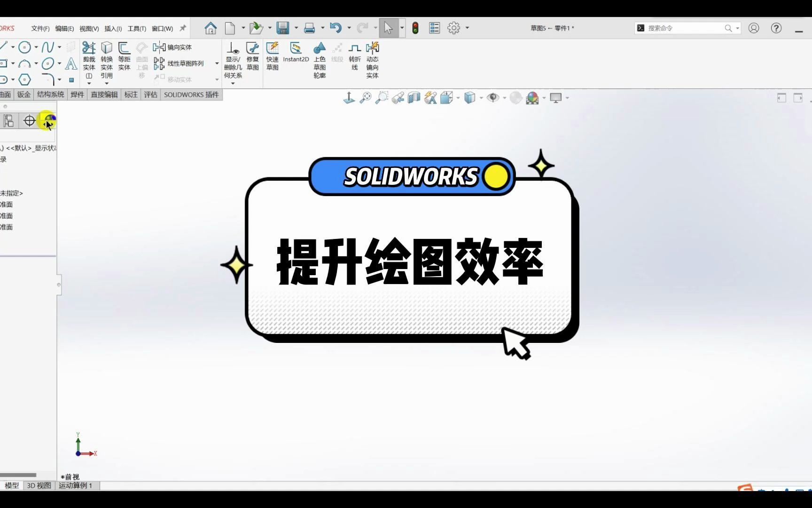Image resolution: width=812 pixels, height=508 pixels.
Task: Click Mirror Entities (镜向实体)
Action: click(172, 47)
